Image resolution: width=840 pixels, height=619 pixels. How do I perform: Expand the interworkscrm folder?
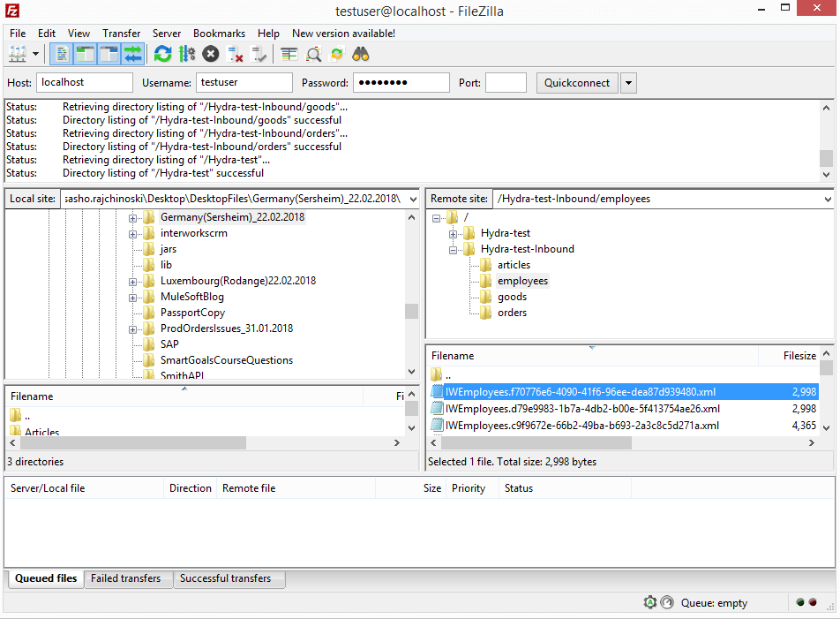[x=132, y=234]
